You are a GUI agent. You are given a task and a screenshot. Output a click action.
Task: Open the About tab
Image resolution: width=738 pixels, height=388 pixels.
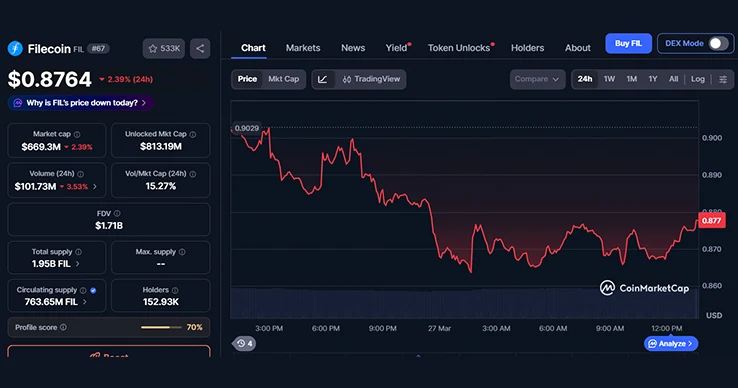(578, 48)
